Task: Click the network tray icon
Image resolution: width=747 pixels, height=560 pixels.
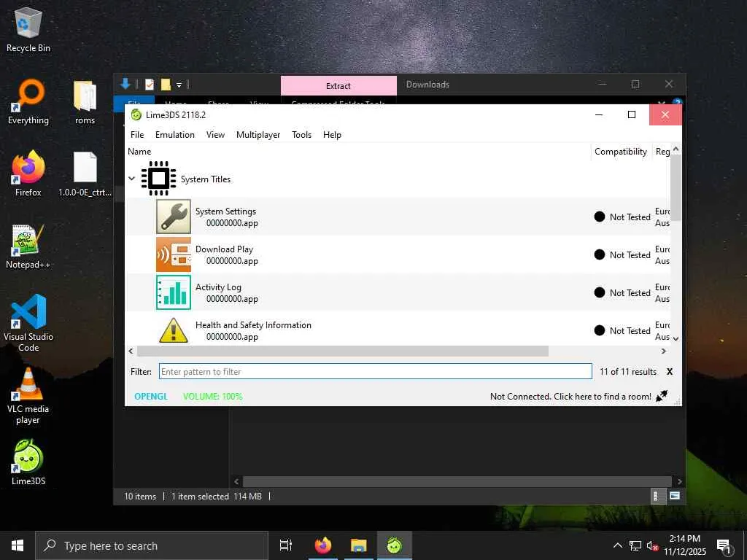Action: [635, 545]
